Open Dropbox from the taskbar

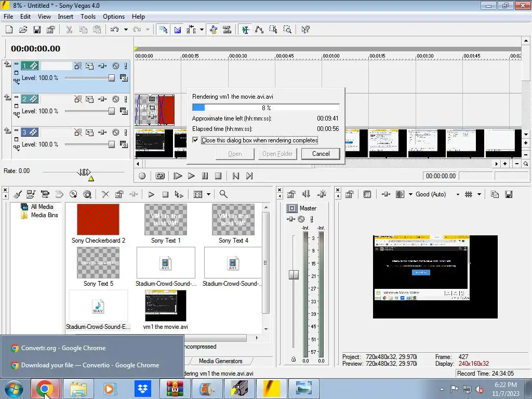coord(142,389)
